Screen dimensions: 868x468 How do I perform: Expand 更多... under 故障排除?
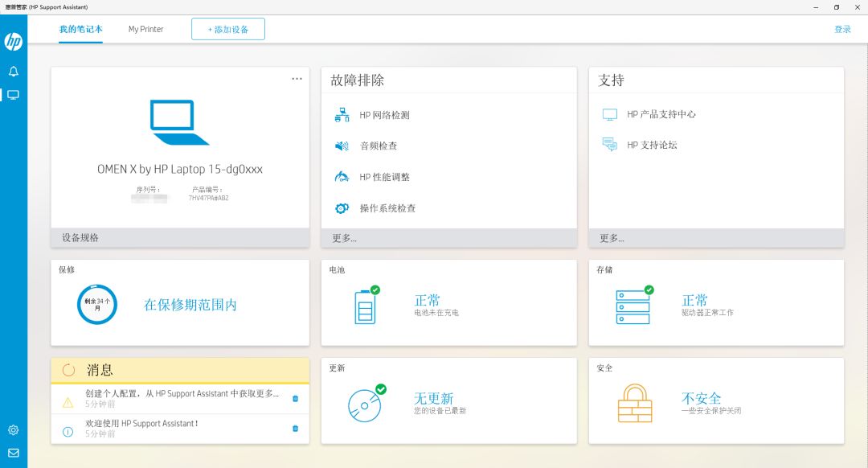[449, 238]
